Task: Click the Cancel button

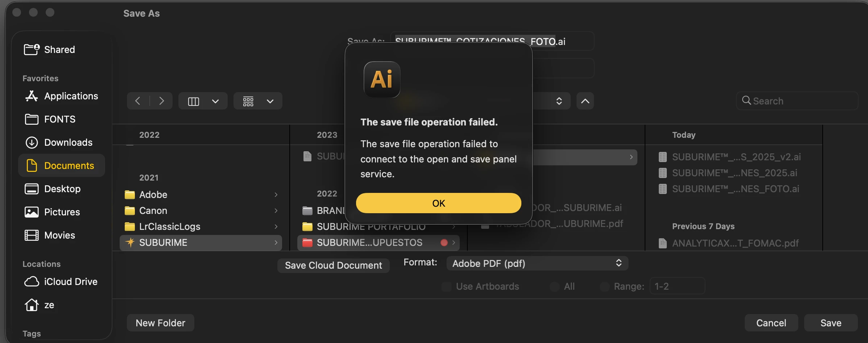Action: 771,323
